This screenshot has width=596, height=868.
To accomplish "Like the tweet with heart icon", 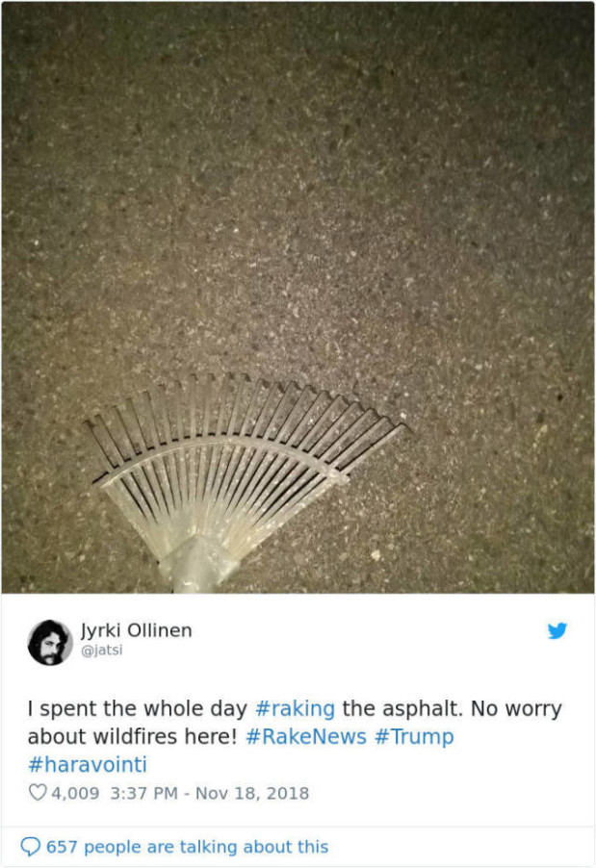I will point(38,793).
